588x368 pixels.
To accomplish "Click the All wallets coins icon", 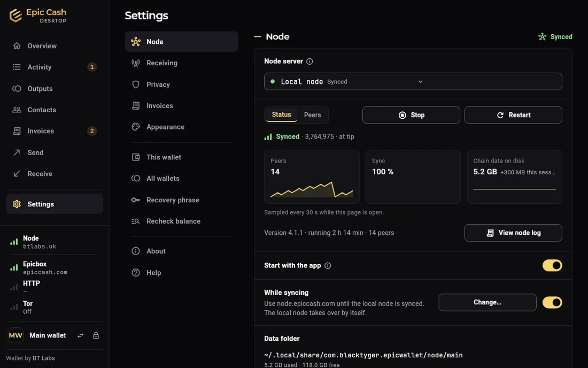I will pos(136,178).
